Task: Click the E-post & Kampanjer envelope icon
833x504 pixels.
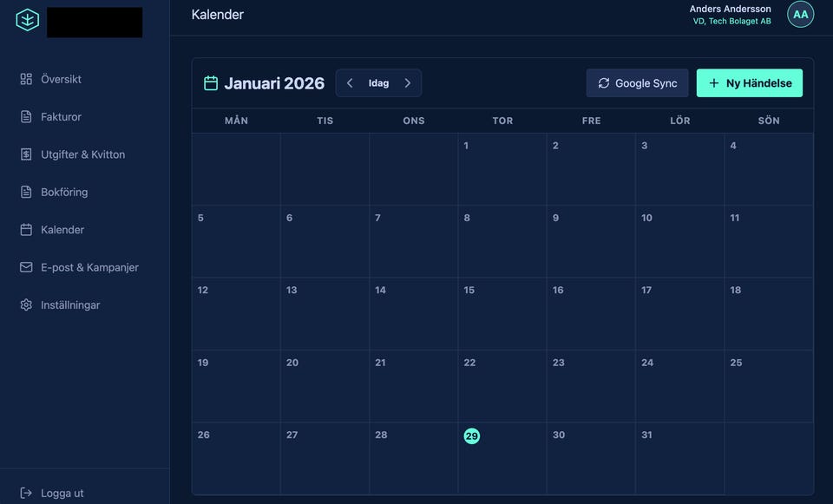Action: (26, 267)
